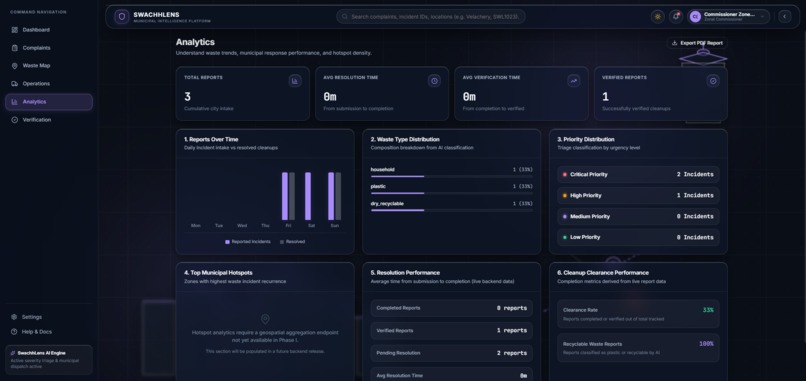Image resolution: width=806 pixels, height=381 pixels.
Task: Open the notifications bell
Action: point(676,17)
